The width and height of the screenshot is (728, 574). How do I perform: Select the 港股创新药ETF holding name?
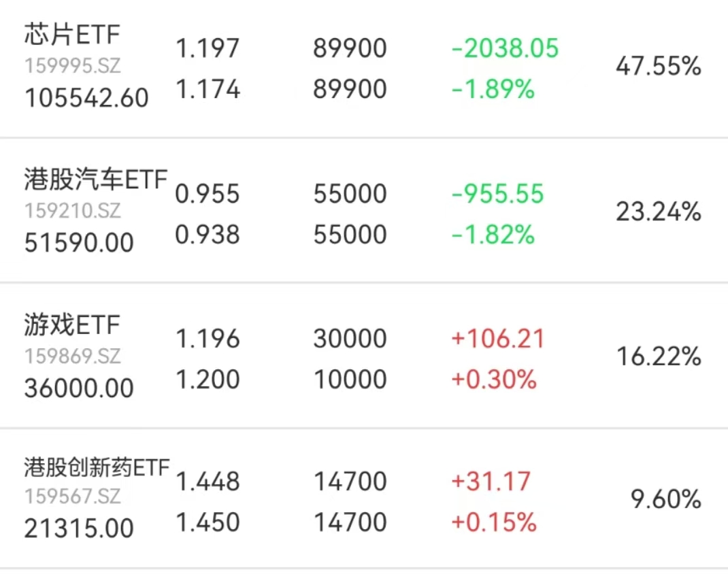[96, 469]
